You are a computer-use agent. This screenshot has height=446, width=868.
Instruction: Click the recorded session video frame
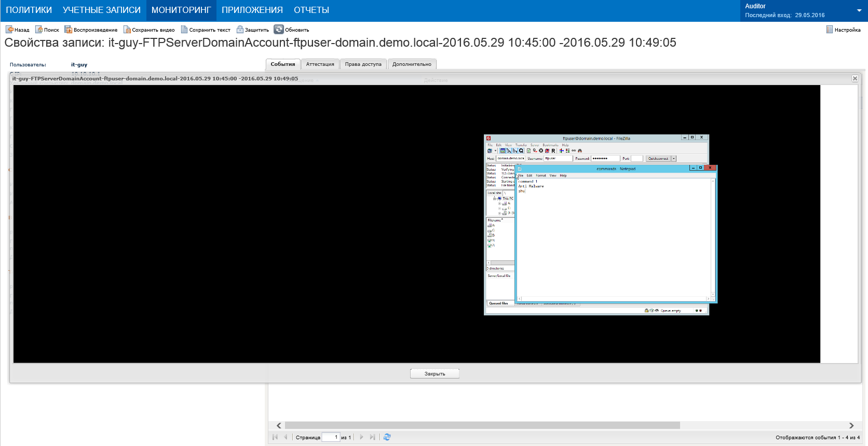click(417, 224)
